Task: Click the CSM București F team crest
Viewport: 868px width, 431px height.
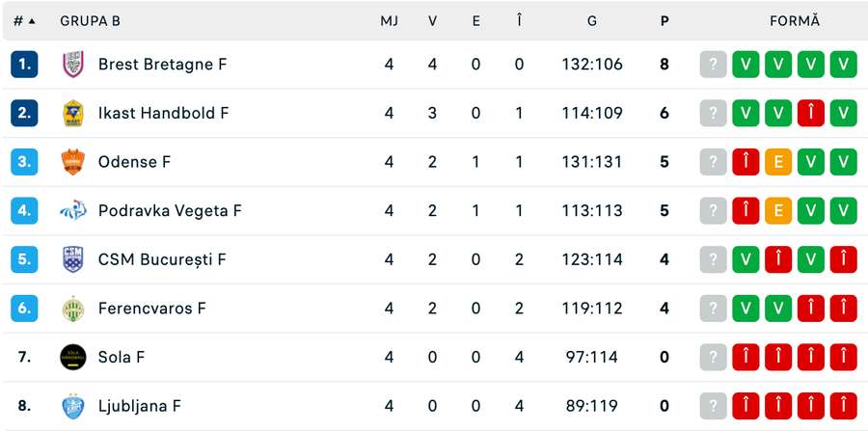Action: [73, 259]
